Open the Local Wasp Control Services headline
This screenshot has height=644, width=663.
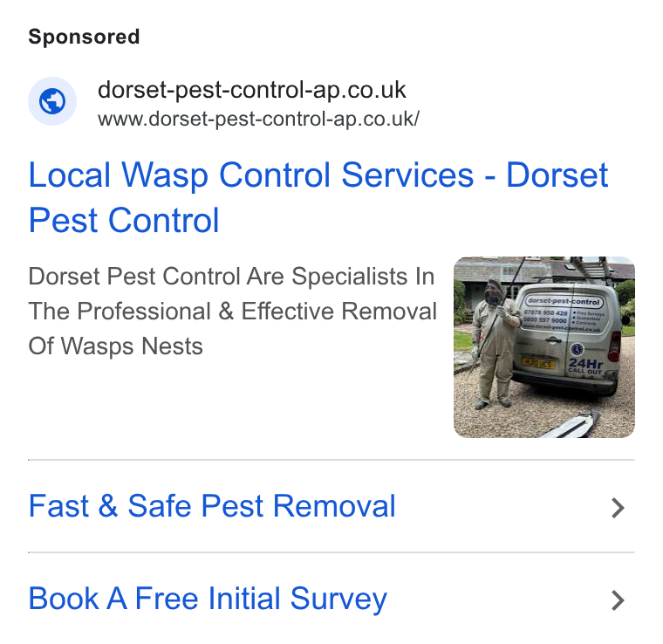pos(318,197)
